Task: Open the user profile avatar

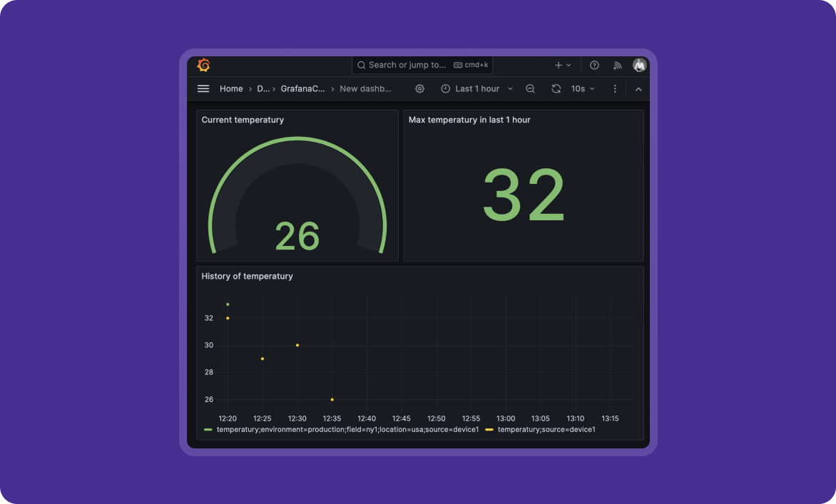Action: point(639,65)
